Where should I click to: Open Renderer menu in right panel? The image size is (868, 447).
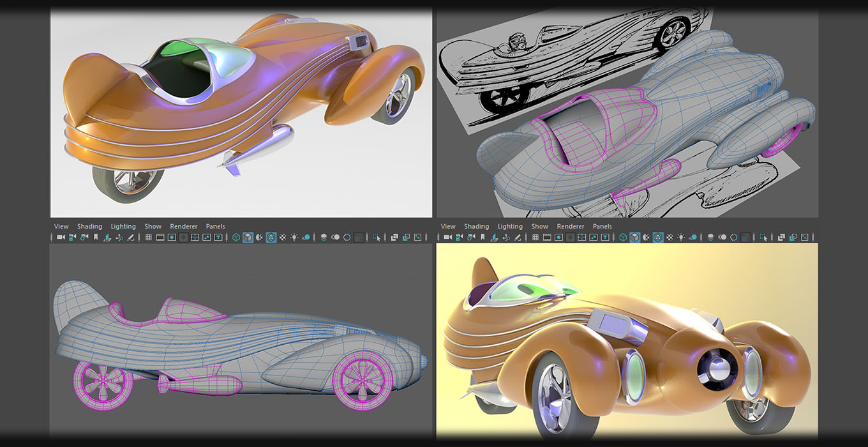pyautogui.click(x=571, y=226)
